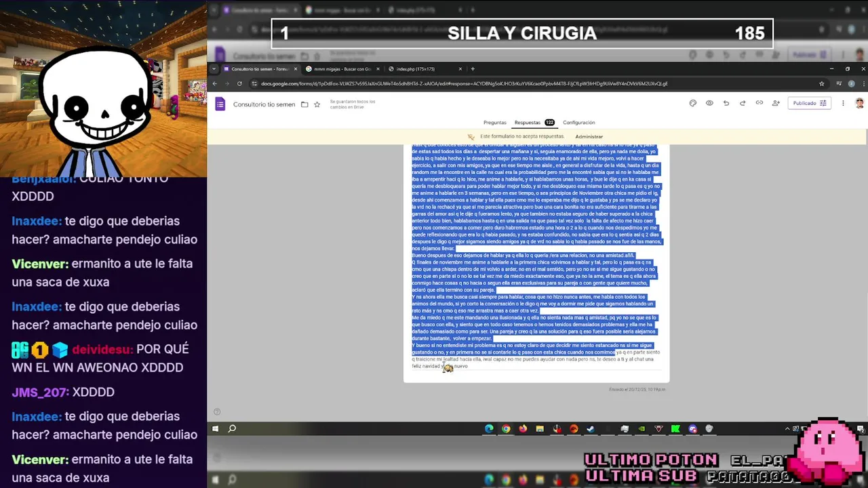Open the Google account avatar

pyautogui.click(x=859, y=103)
